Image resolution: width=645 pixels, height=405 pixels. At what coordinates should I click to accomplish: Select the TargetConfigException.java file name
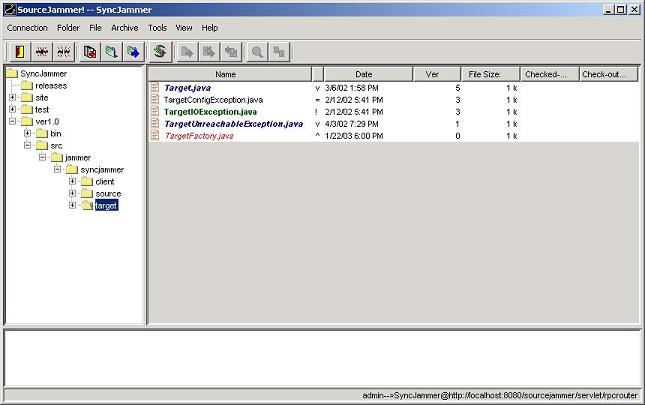click(213, 100)
